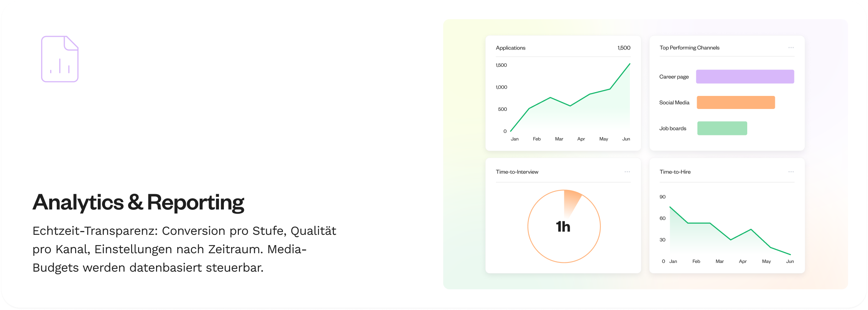Click Jun on Applications chart axis
The width and height of the screenshot is (868, 310).
[626, 139]
